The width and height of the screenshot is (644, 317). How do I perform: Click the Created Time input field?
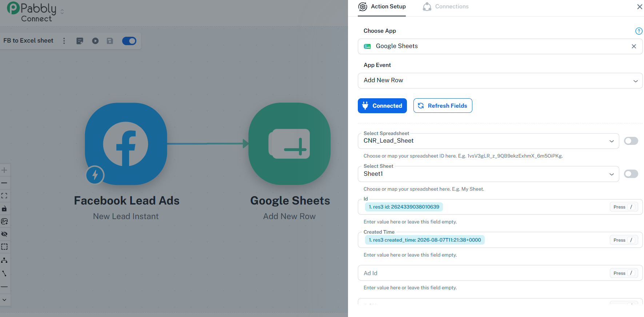(500, 240)
